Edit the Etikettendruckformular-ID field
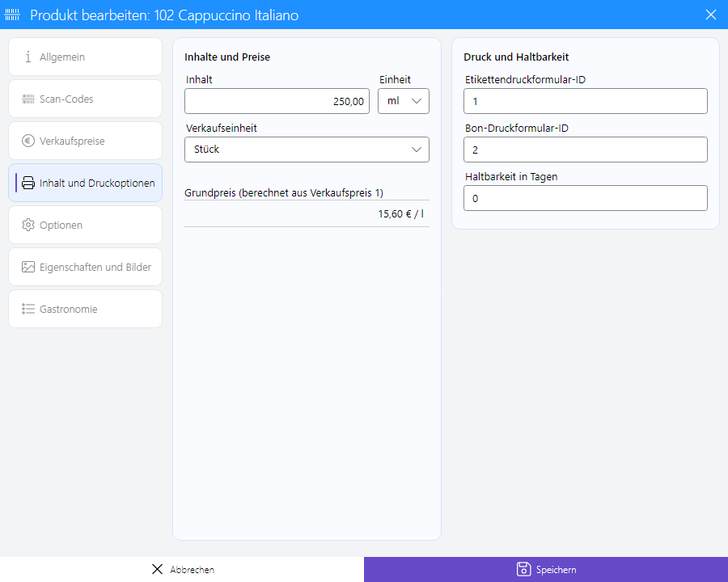The height and width of the screenshot is (582, 728). [586, 101]
